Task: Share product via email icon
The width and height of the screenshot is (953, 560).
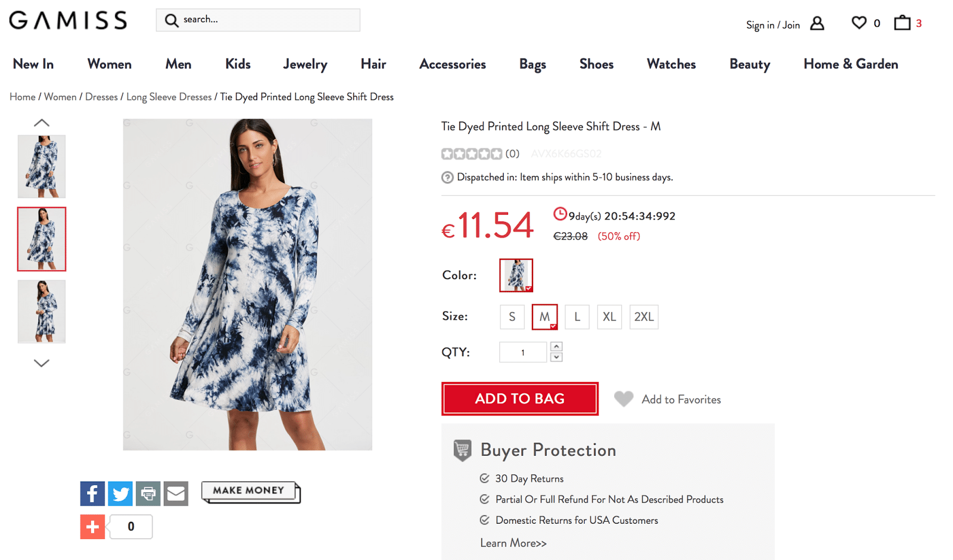Action: [176, 493]
